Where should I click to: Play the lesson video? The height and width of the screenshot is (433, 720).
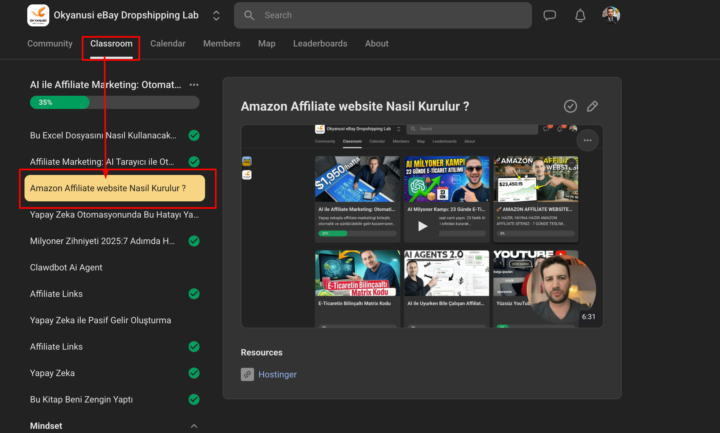[422, 226]
